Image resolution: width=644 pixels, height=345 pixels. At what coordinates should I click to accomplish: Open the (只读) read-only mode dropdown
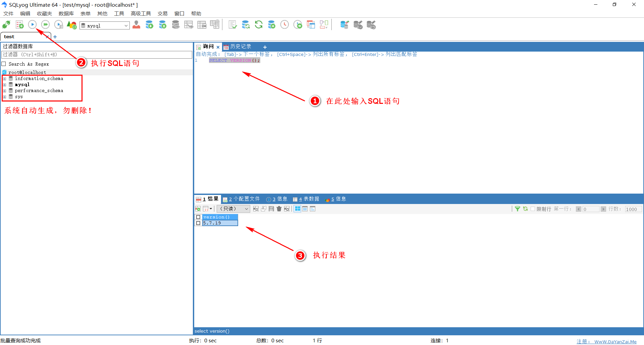pyautogui.click(x=233, y=209)
